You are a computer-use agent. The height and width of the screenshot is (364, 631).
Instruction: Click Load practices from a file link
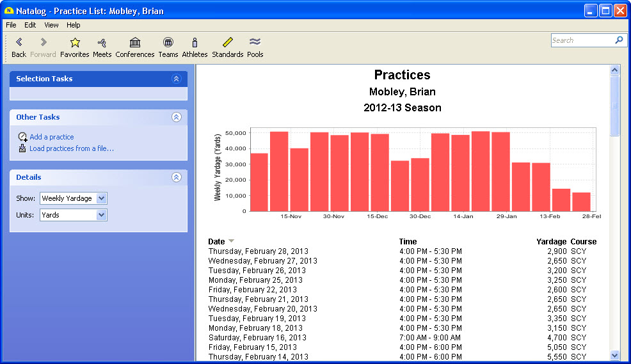(x=71, y=148)
